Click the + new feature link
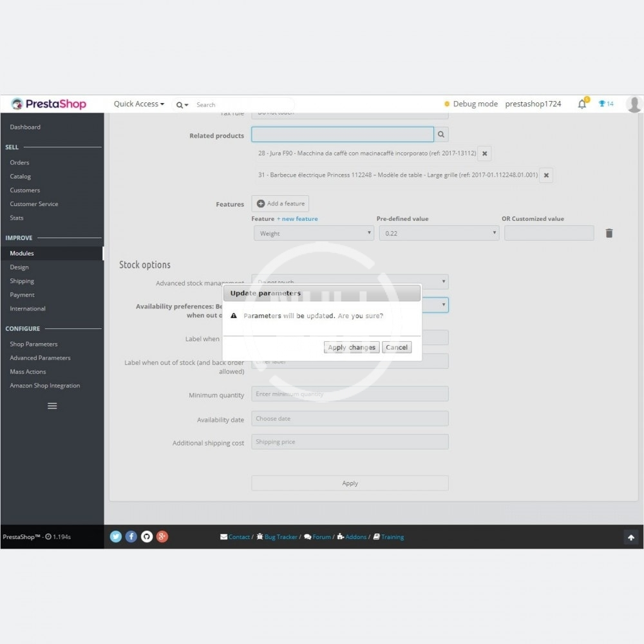This screenshot has width=644, height=644. [298, 219]
